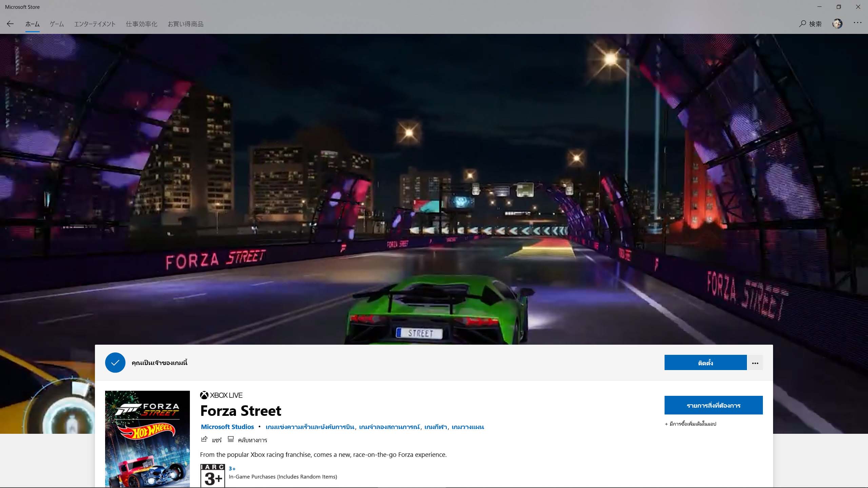Open the お買い得商品 tab
Screen dimensions: 868x488
coord(186,24)
